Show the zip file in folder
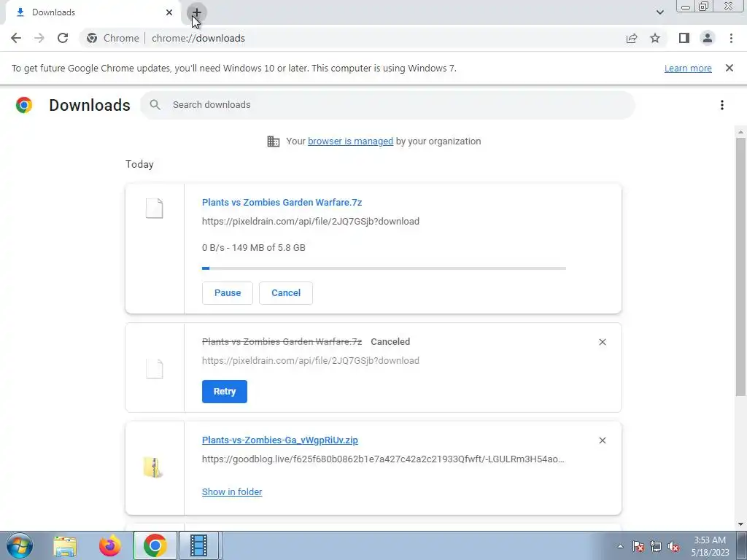 (x=232, y=492)
